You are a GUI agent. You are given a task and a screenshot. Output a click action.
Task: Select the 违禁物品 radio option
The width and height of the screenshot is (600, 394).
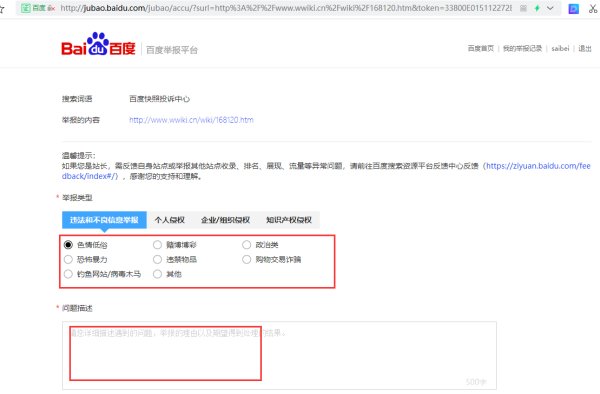[157, 259]
